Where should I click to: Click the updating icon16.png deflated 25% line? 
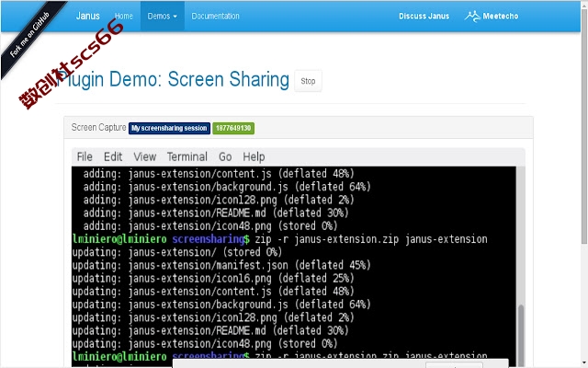pyautogui.click(x=213, y=279)
